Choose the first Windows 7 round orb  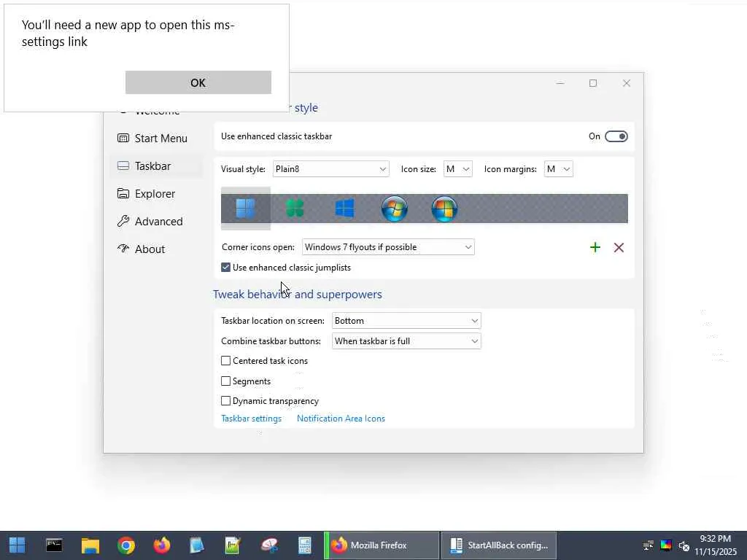[x=395, y=209]
